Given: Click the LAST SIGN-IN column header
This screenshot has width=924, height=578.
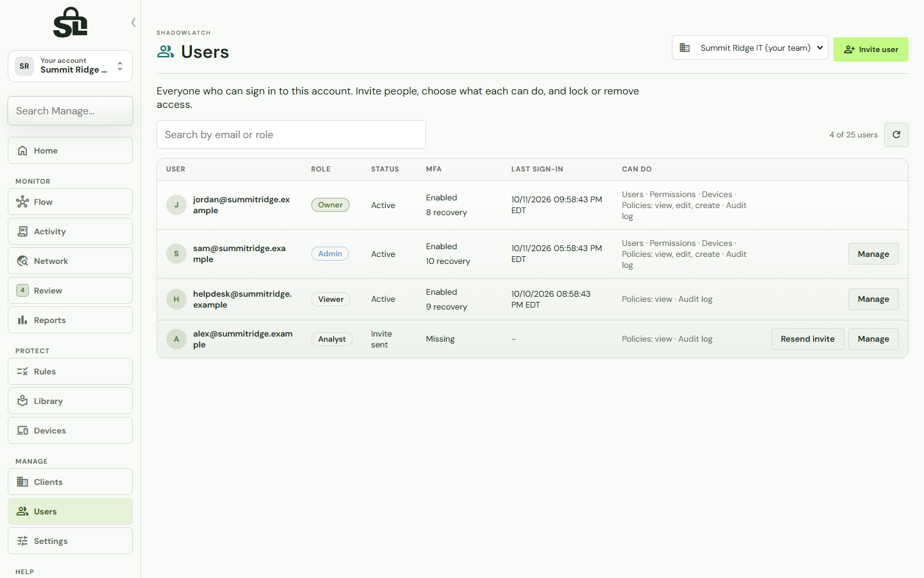Looking at the screenshot, I should [x=537, y=170].
